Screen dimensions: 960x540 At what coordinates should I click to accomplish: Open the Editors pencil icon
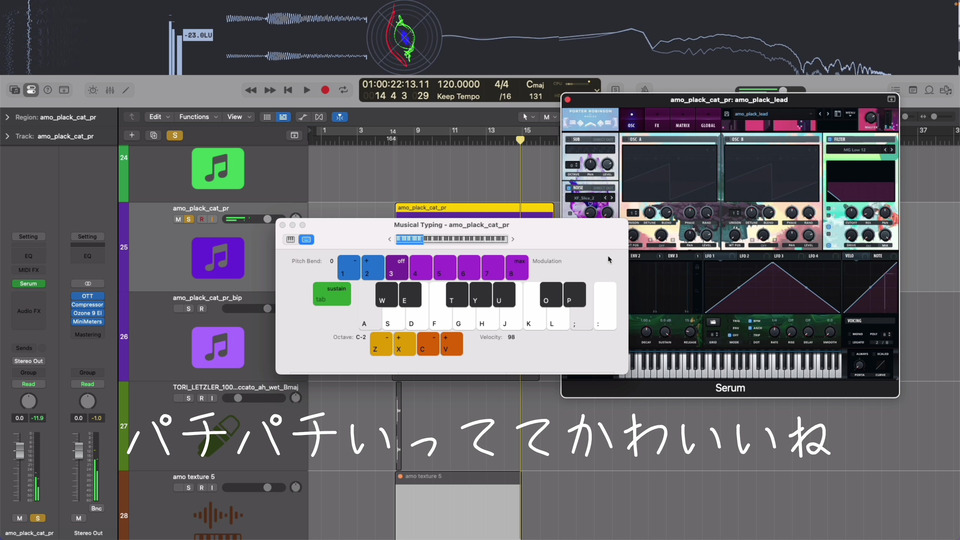(x=126, y=90)
